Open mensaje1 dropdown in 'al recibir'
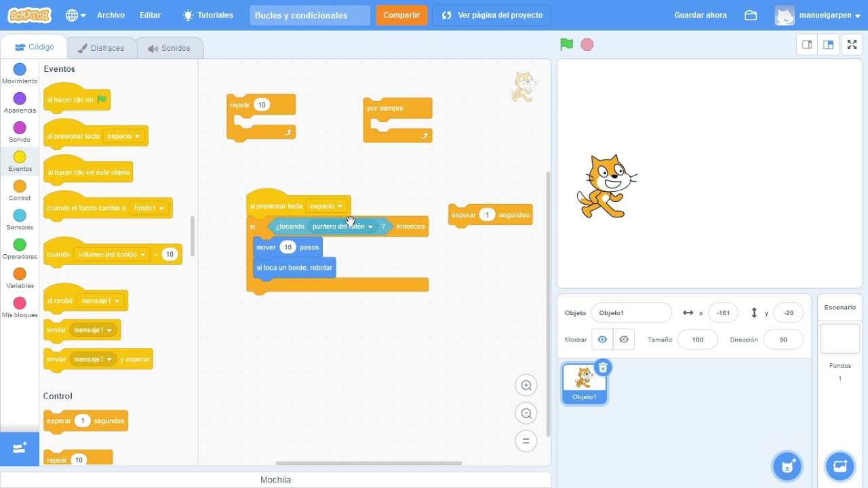868x488 pixels. pyautogui.click(x=100, y=301)
